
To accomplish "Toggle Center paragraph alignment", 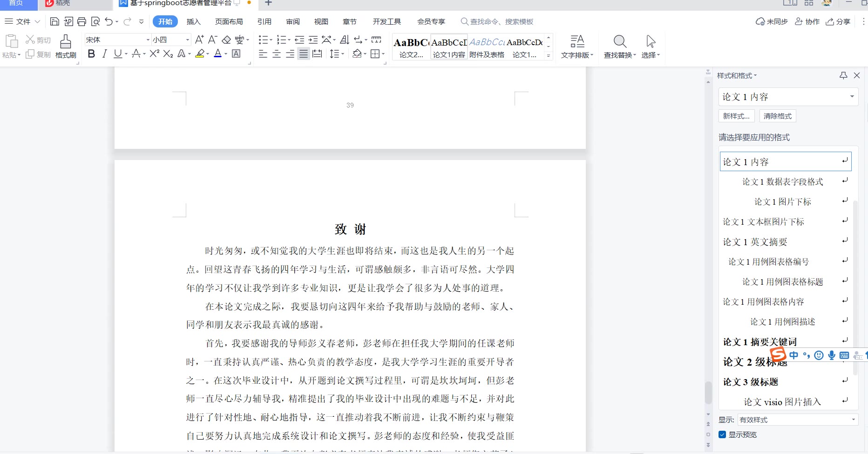I will point(277,54).
